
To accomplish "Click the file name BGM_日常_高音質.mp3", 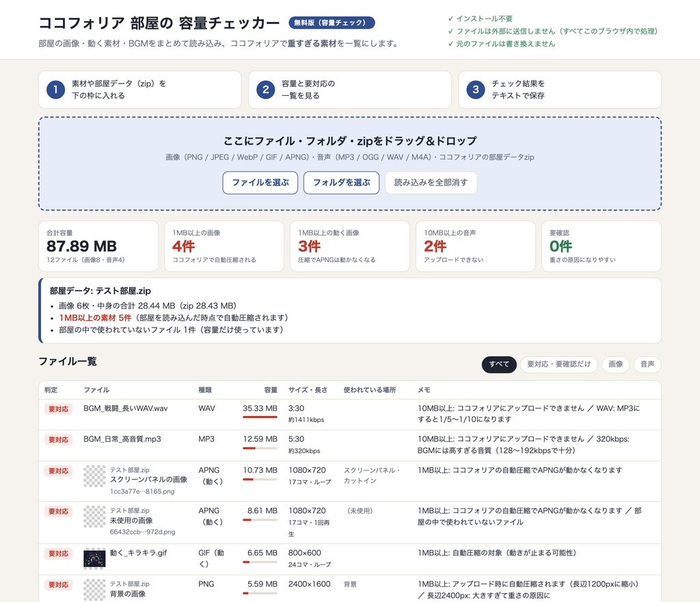I will click(122, 439).
